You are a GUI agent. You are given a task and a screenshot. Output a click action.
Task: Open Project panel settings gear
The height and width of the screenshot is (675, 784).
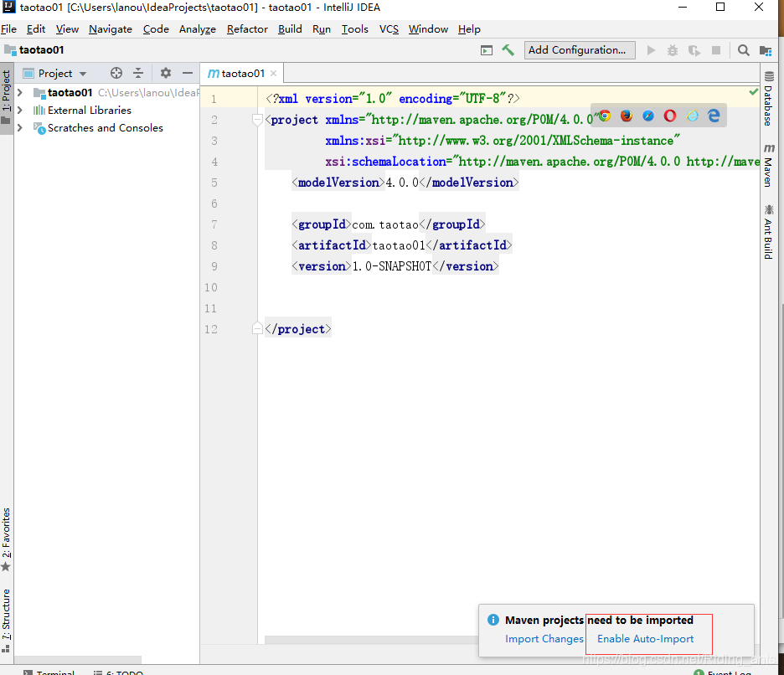pos(166,73)
